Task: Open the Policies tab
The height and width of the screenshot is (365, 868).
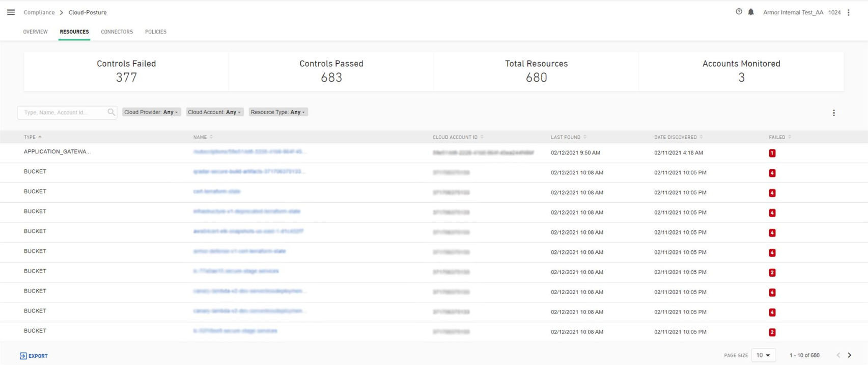Action: click(156, 32)
